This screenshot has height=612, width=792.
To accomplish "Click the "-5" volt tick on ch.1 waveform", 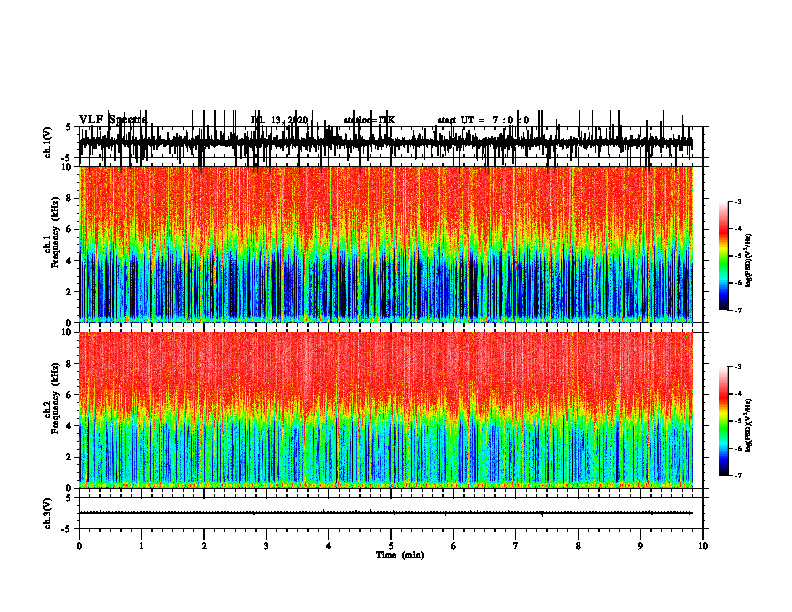I will (x=67, y=158).
